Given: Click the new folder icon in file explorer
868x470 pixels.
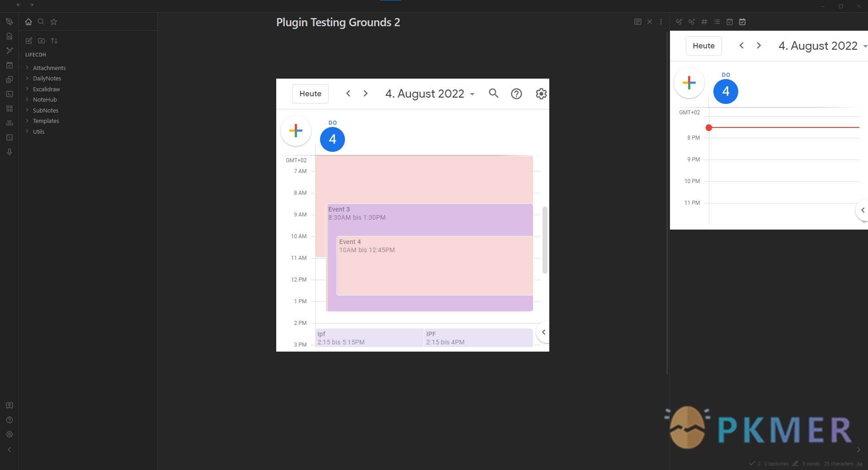Looking at the screenshot, I should tap(42, 41).
